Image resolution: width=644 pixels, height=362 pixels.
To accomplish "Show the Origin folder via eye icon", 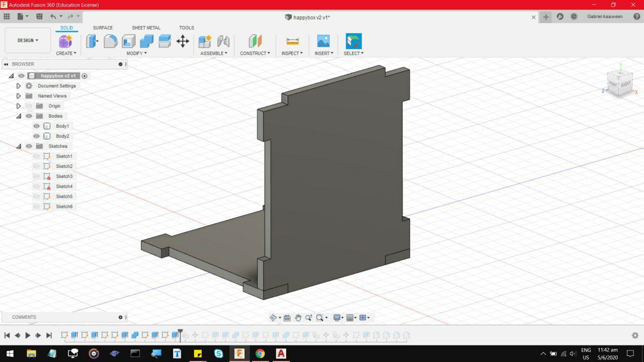I will point(29,106).
